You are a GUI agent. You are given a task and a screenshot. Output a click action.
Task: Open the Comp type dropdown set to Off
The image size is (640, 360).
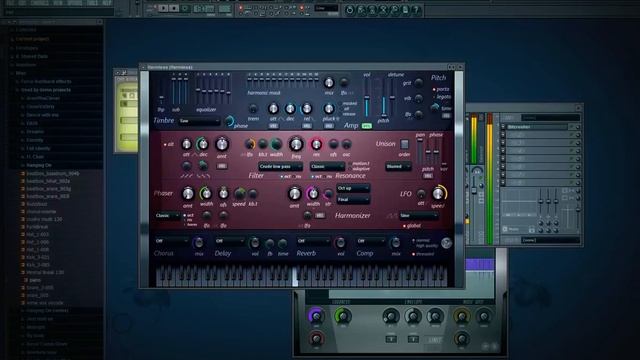click(x=370, y=241)
